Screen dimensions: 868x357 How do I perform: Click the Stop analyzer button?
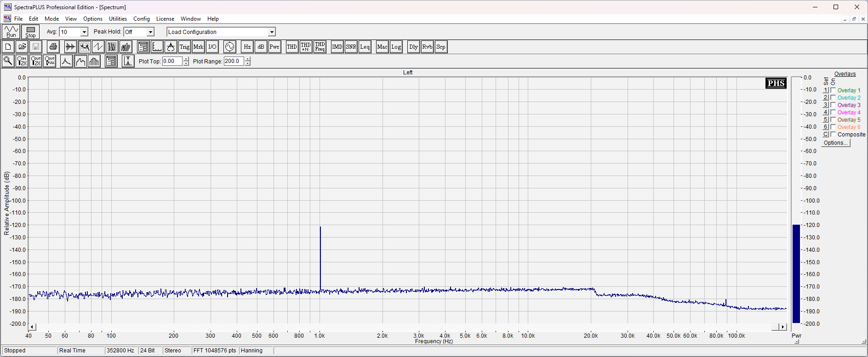coord(30,32)
